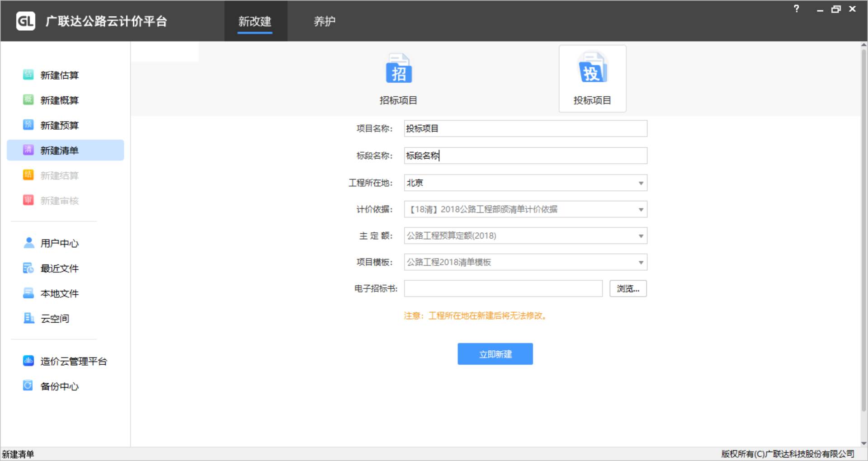Click the 新建预算 sidebar icon
Viewport: 868px width, 461px height.
[28, 125]
